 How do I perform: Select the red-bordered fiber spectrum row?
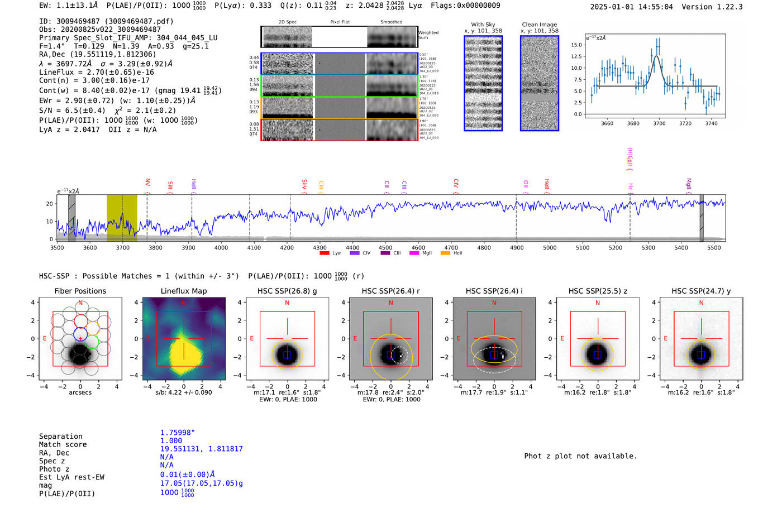(x=339, y=130)
